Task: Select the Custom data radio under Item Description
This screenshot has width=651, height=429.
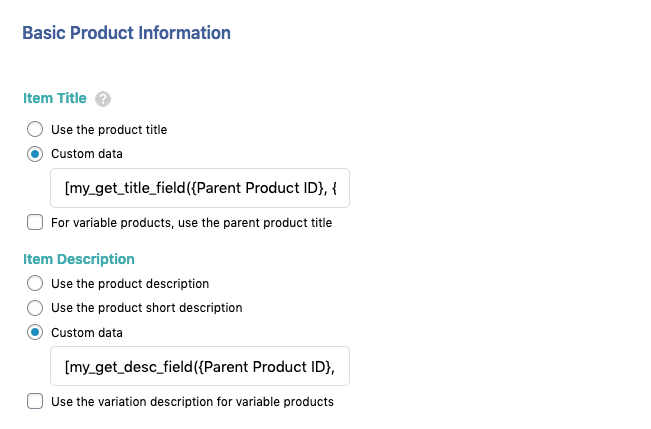Action: [x=35, y=332]
